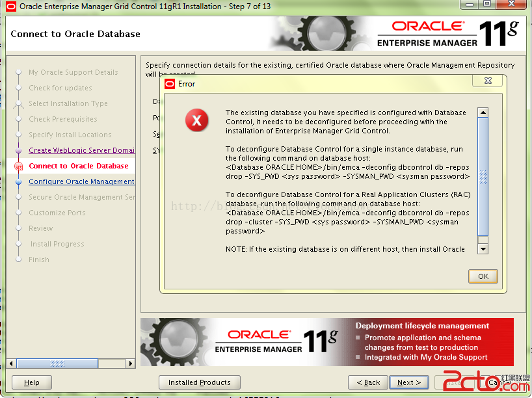Proceed with the Next button
The width and height of the screenshot is (532, 398).
point(409,382)
